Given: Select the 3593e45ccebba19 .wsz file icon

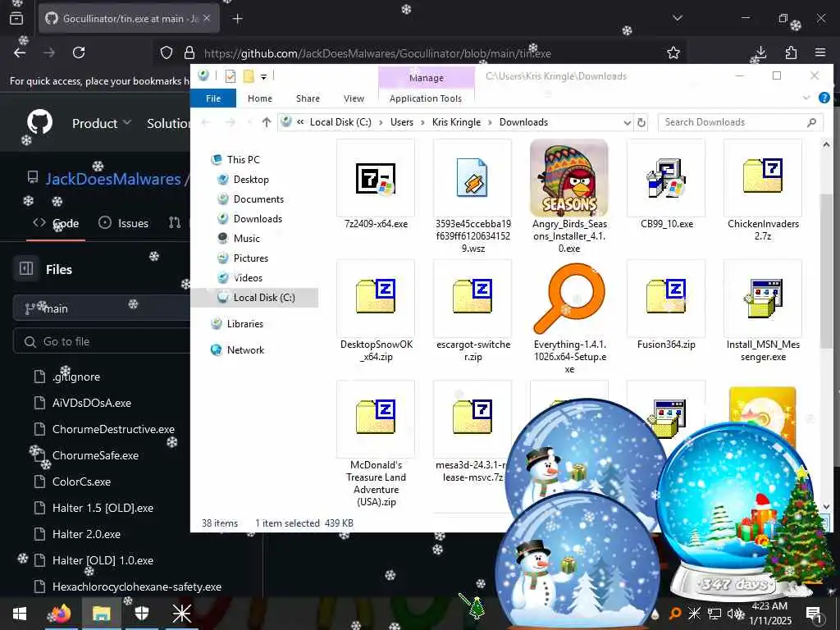Looking at the screenshot, I should tap(472, 178).
